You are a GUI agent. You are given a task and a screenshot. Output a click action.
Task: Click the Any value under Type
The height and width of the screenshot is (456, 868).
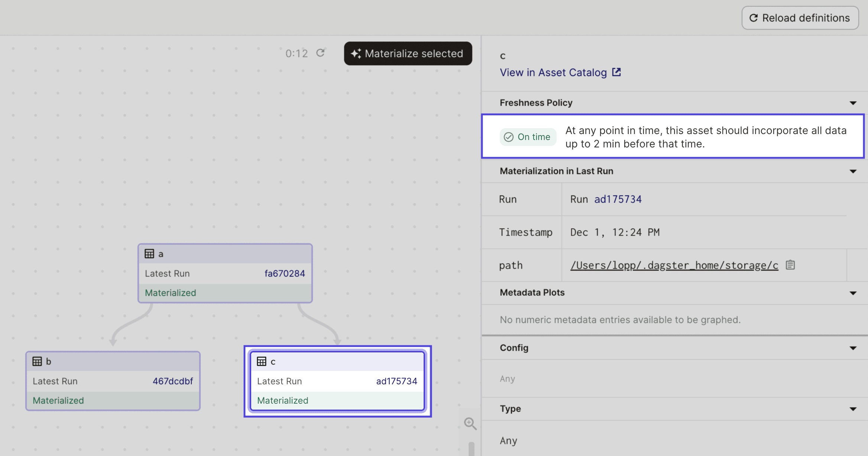[508, 441]
